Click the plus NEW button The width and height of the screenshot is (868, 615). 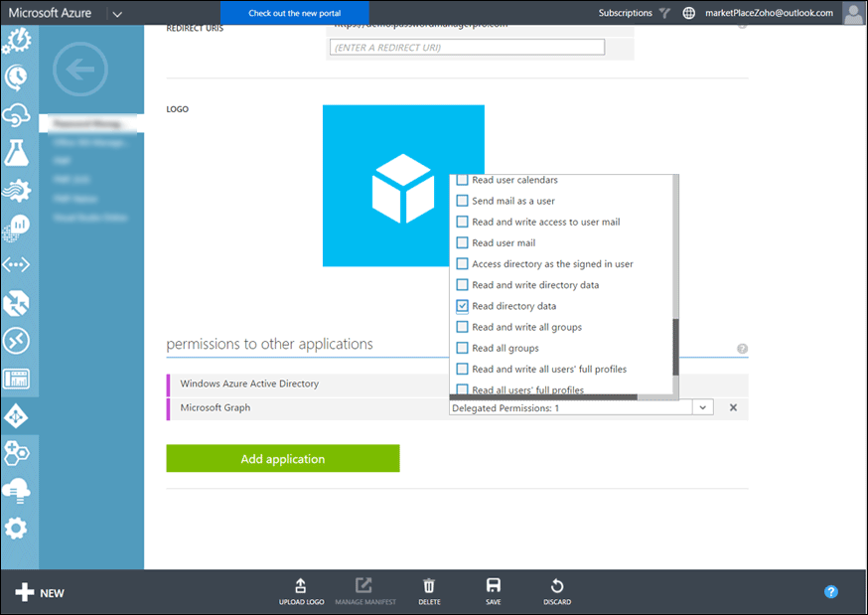click(40, 593)
